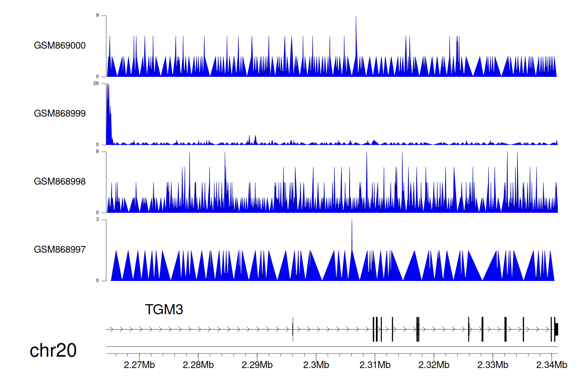Click the 2.31Mb coordinate label
This screenshot has width=588, height=384.
(x=375, y=365)
